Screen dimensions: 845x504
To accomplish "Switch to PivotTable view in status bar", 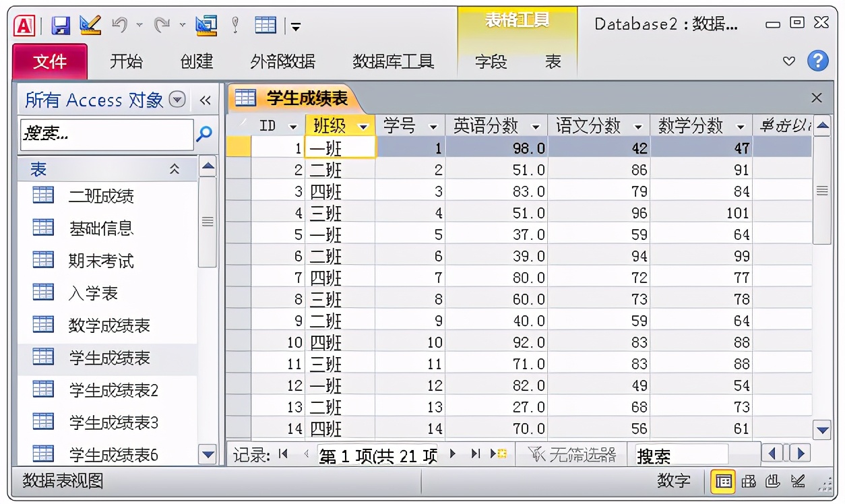I will (749, 481).
